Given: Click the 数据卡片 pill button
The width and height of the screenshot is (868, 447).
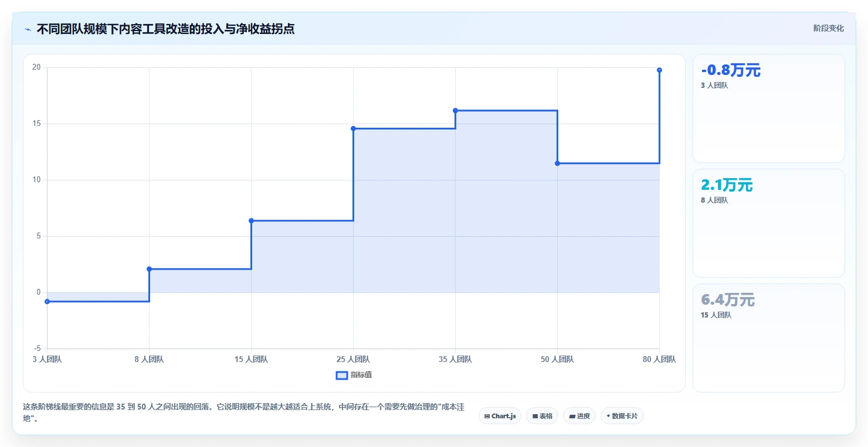Looking at the screenshot, I should [622, 416].
